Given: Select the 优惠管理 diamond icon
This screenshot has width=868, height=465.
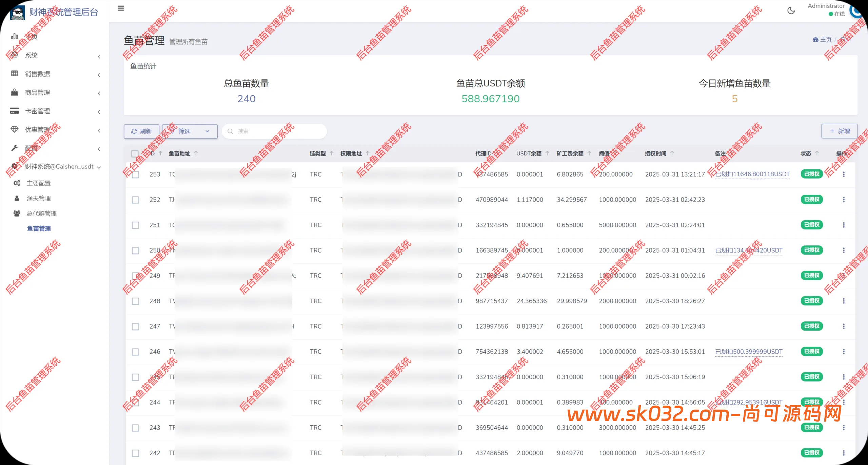Looking at the screenshot, I should click(x=14, y=129).
